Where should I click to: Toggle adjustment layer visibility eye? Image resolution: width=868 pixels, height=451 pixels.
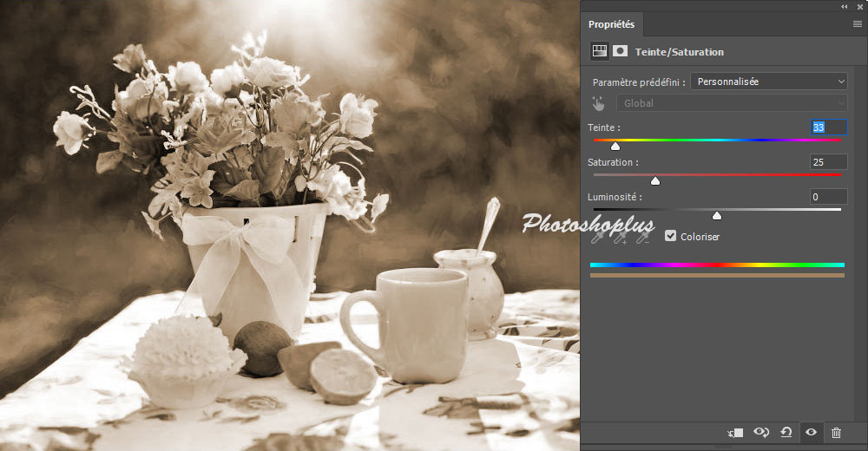click(x=812, y=432)
